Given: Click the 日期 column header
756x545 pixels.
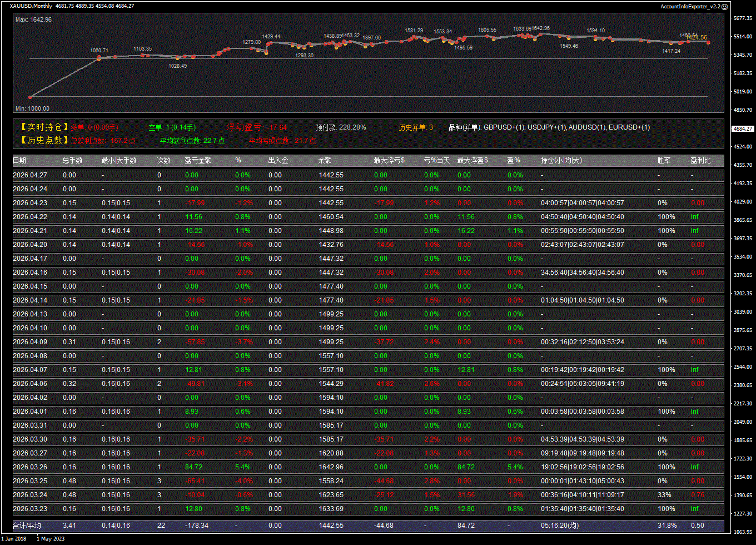Looking at the screenshot, I should point(19,161).
